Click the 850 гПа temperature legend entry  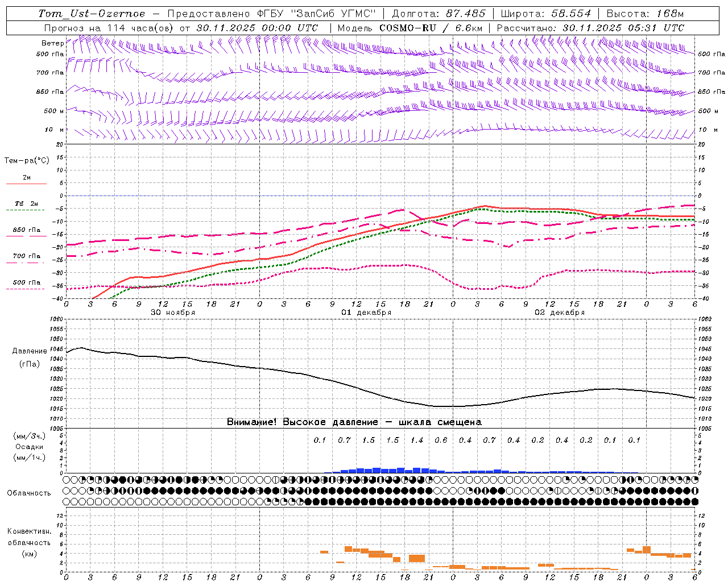coord(27,230)
